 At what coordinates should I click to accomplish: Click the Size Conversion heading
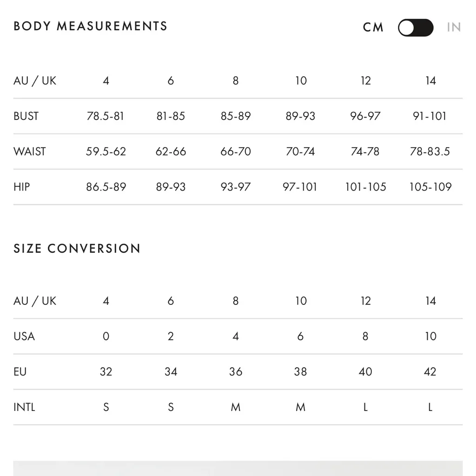click(77, 249)
